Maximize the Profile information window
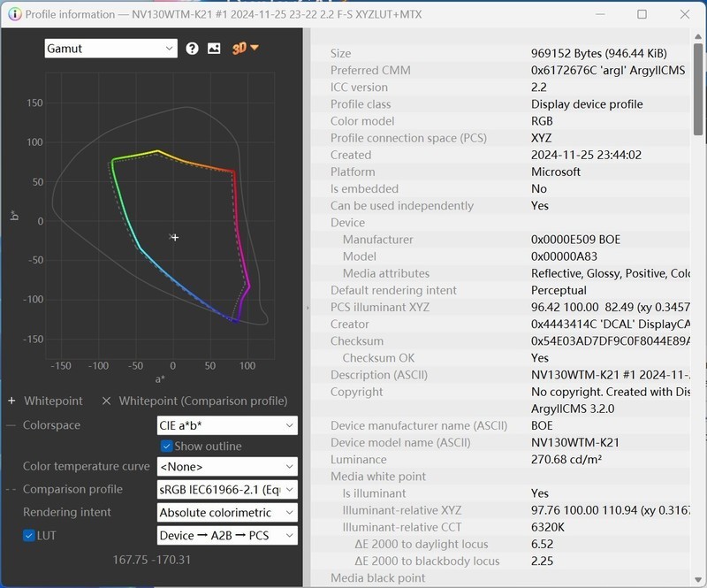The height and width of the screenshot is (588, 707). (x=642, y=14)
